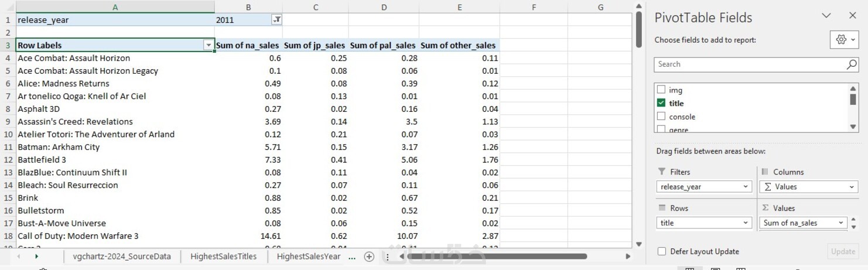
Task: Open the release_year filter button in B1
Action: [x=277, y=20]
